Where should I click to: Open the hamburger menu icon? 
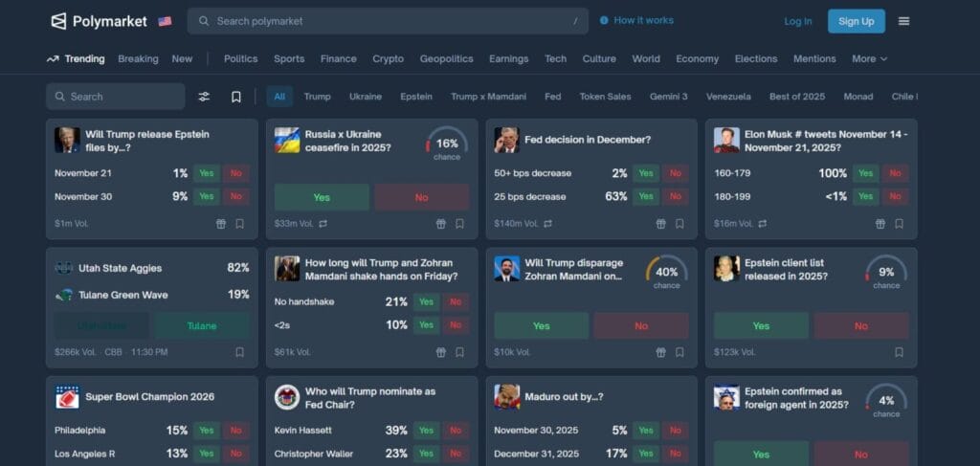[903, 21]
